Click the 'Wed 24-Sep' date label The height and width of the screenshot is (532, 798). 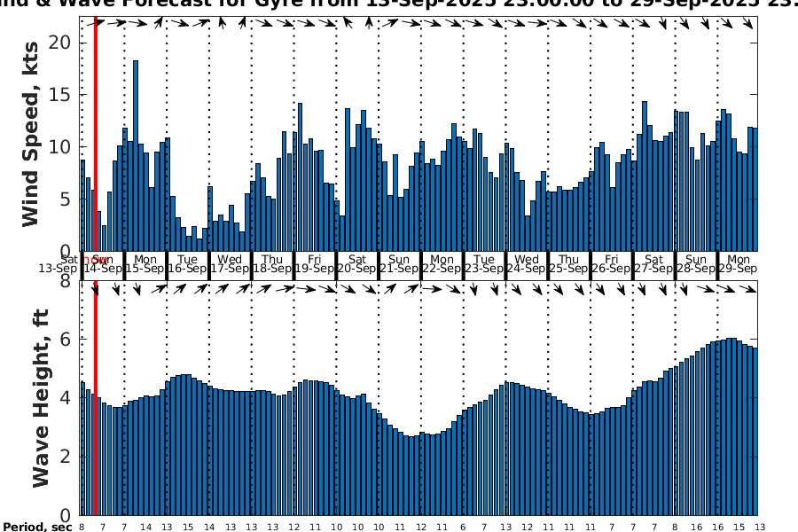527,263
